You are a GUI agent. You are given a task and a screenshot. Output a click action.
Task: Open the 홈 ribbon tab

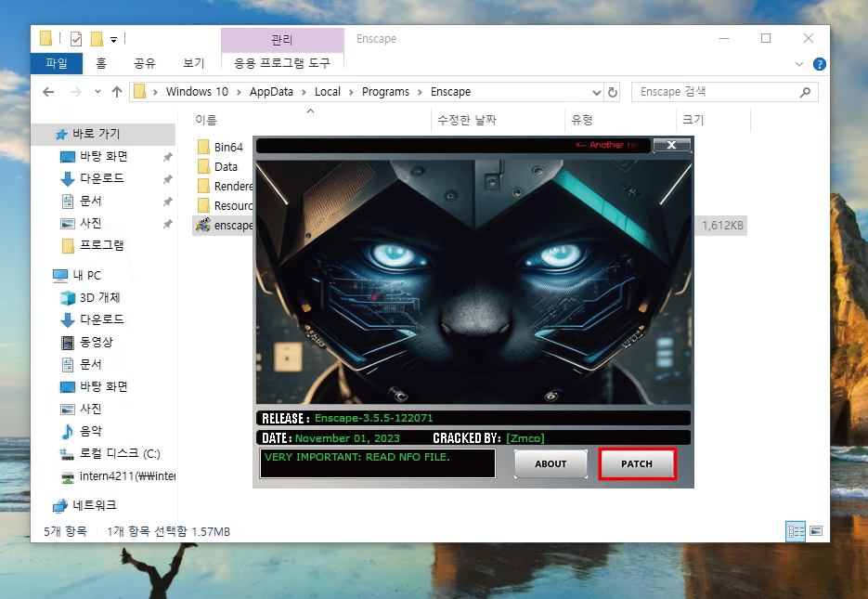point(101,63)
